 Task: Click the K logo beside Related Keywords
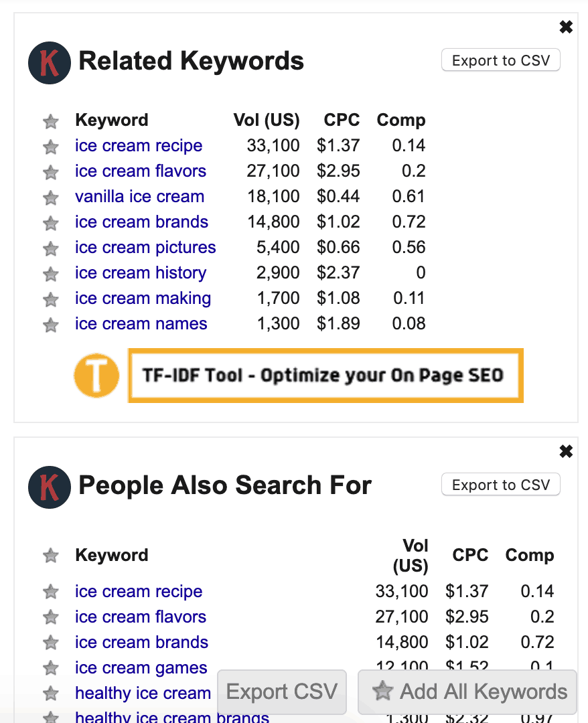(49, 61)
